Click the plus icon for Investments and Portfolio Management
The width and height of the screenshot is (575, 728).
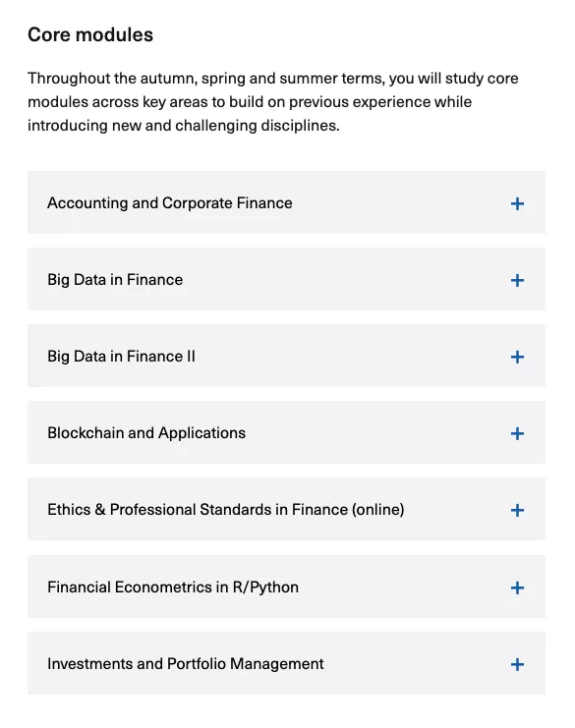tap(517, 664)
